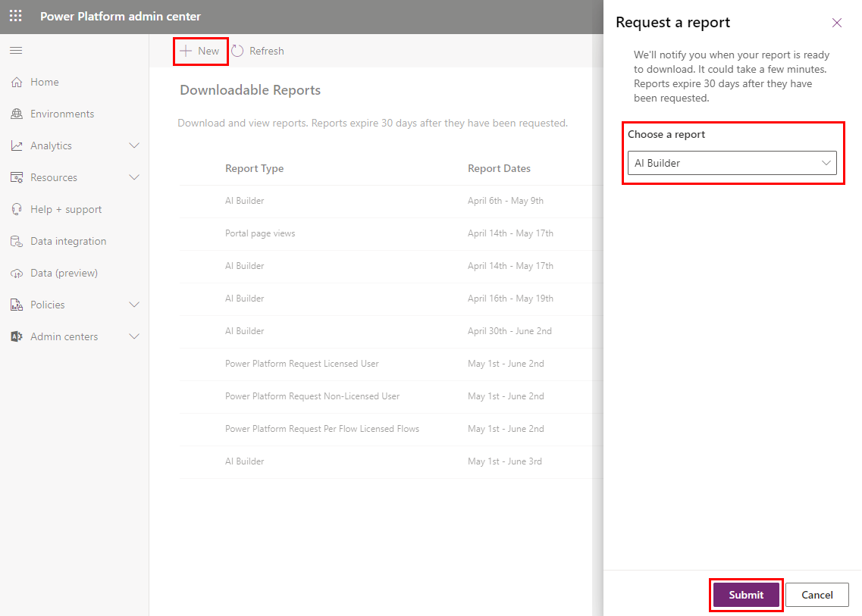862x616 pixels.
Task: Open Help + support using its headset icon
Action: coord(17,209)
